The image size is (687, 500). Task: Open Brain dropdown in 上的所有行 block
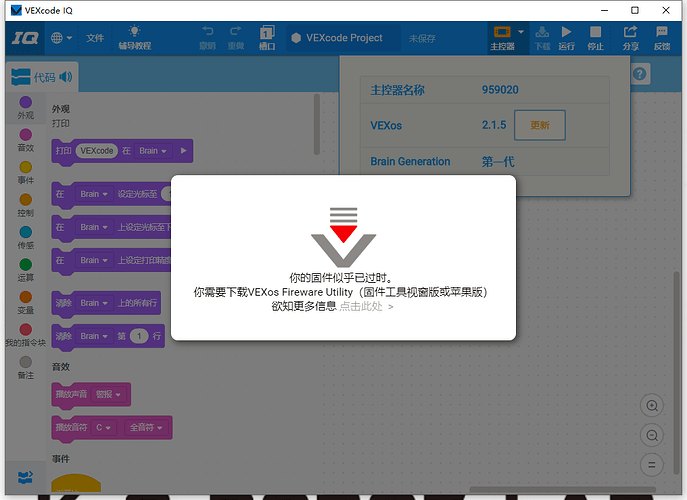(93, 303)
